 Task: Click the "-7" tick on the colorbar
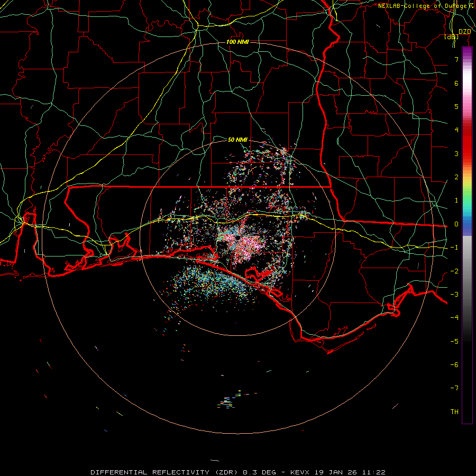[x=454, y=388]
